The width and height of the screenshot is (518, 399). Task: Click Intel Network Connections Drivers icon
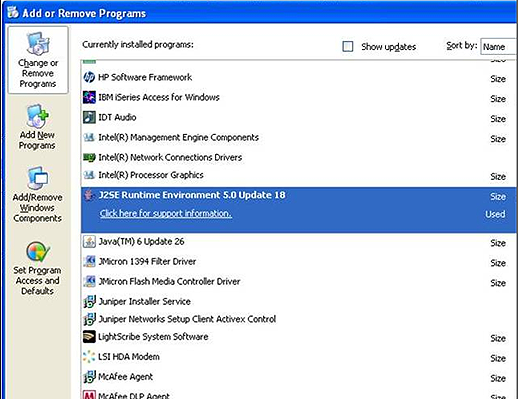click(89, 157)
